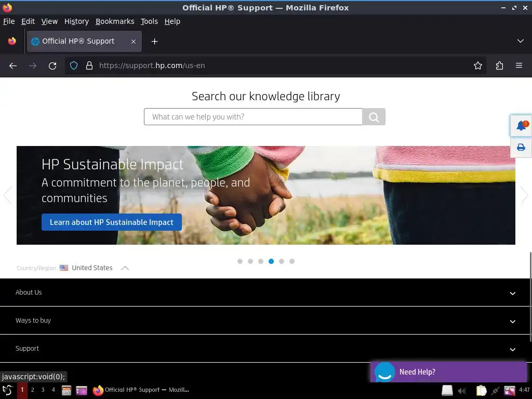Open the Help menu
532x399 pixels.
click(172, 21)
